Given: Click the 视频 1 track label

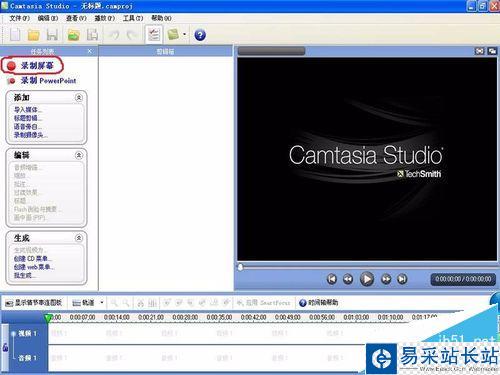Looking at the screenshot, I should (x=28, y=333).
